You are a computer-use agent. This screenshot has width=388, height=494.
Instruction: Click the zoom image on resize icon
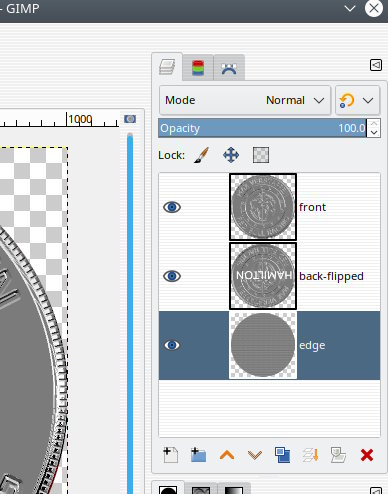click(x=130, y=119)
